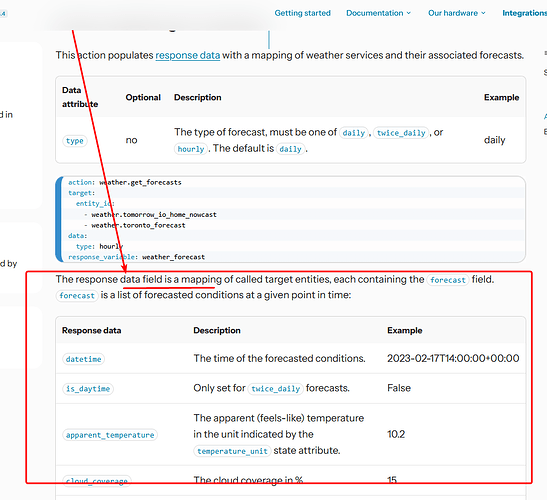Image resolution: width=547 pixels, height=500 pixels.
Task: Click the Optional column header
Action: tap(143, 97)
